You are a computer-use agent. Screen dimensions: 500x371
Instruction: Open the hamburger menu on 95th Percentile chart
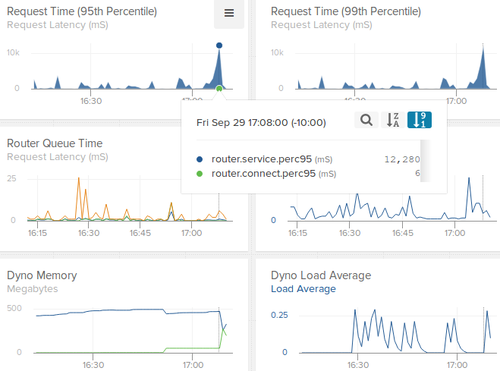(x=229, y=13)
